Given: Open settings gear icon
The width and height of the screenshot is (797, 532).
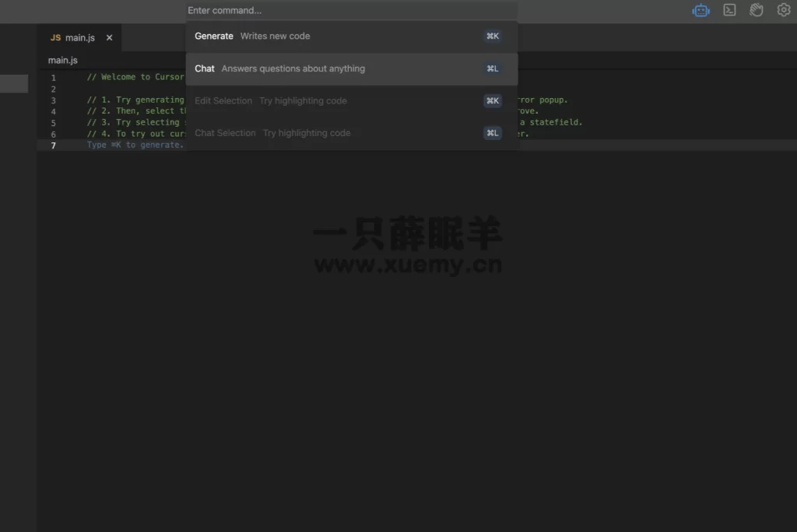Looking at the screenshot, I should pyautogui.click(x=783, y=10).
